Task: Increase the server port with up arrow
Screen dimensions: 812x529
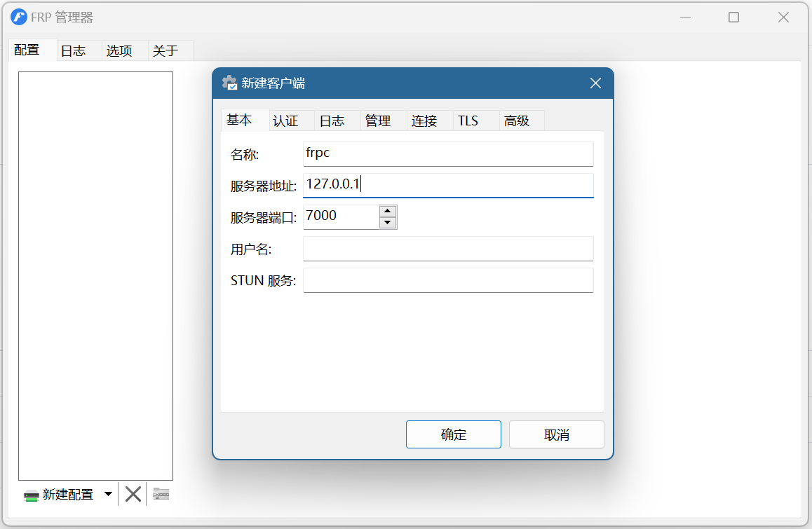Action: pyautogui.click(x=388, y=211)
